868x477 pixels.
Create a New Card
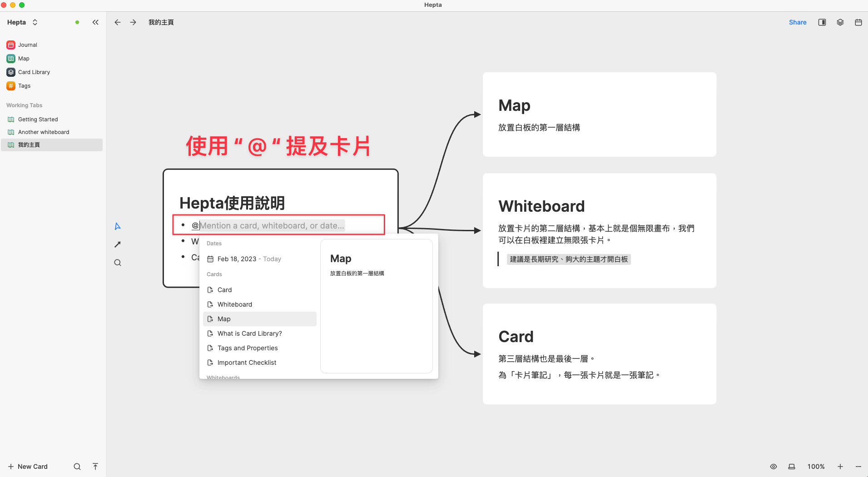pos(28,467)
